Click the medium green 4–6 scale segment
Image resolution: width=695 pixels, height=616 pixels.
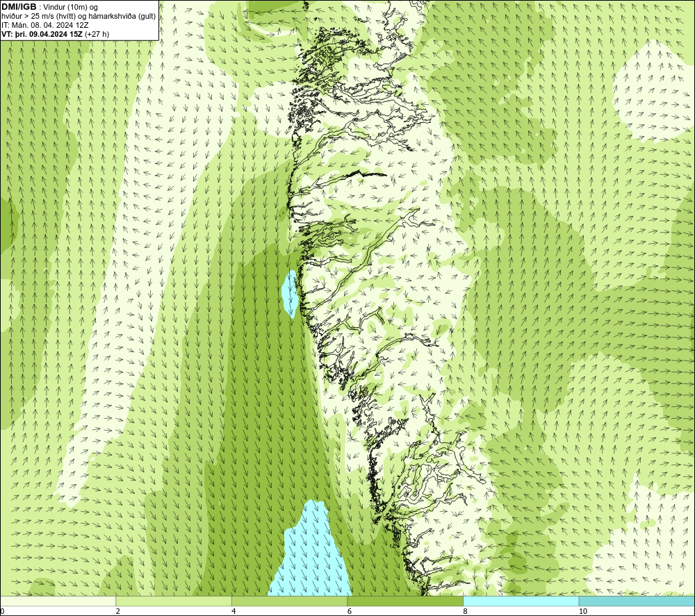(289, 601)
